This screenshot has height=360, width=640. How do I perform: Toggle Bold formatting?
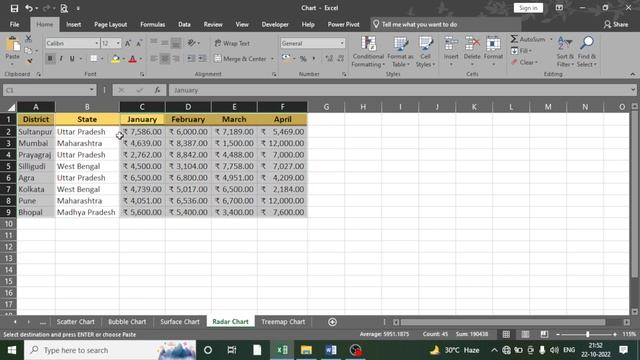pyautogui.click(x=50, y=59)
